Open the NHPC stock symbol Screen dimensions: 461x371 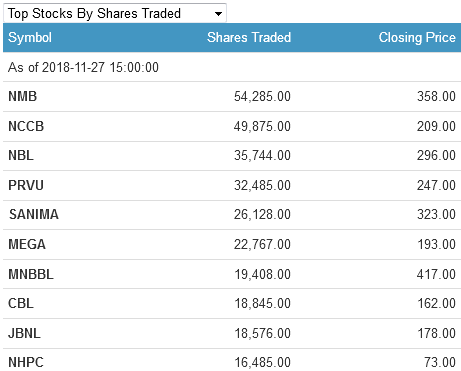pos(26,362)
